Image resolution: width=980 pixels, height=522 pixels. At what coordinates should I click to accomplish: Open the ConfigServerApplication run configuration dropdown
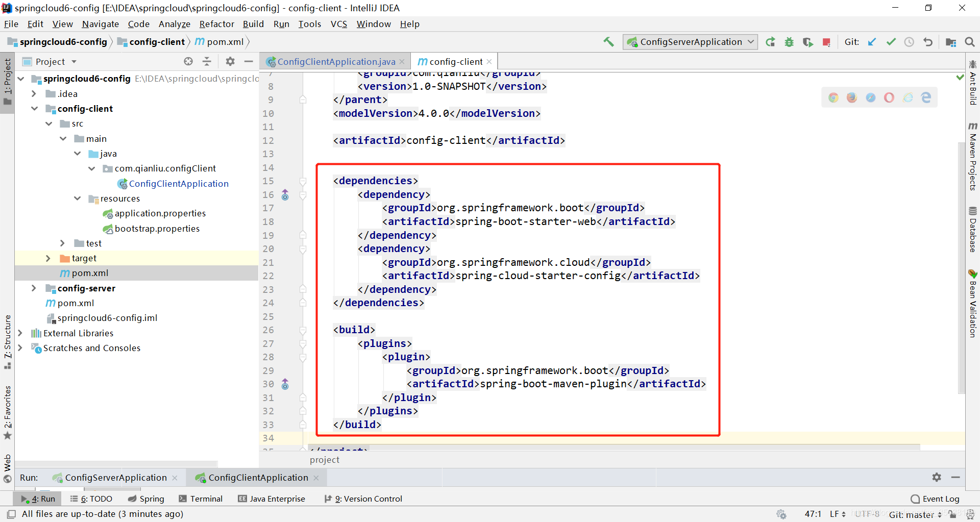690,42
